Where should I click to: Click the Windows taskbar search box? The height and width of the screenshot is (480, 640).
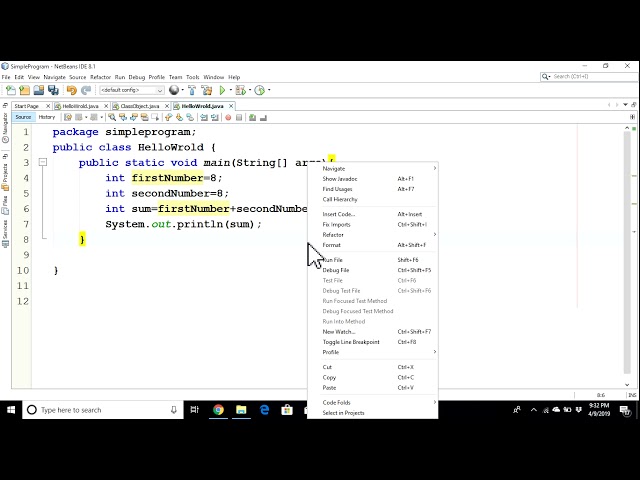coord(103,410)
